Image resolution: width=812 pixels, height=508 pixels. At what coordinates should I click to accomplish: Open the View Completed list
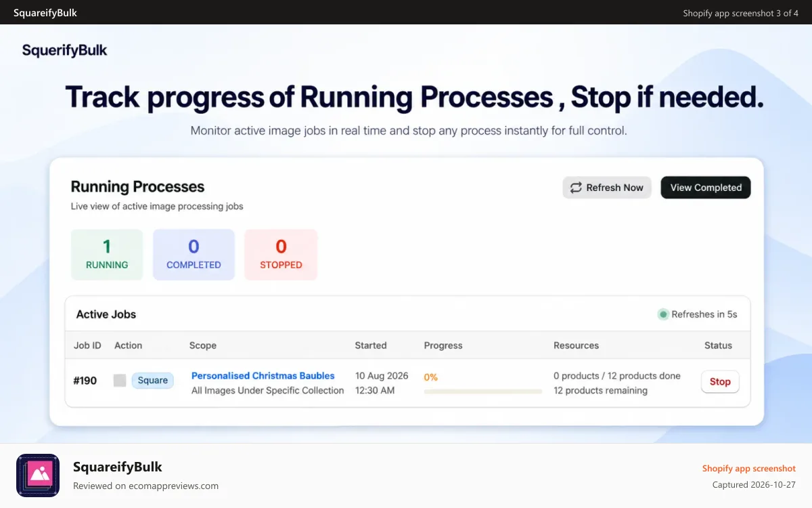[x=706, y=188]
